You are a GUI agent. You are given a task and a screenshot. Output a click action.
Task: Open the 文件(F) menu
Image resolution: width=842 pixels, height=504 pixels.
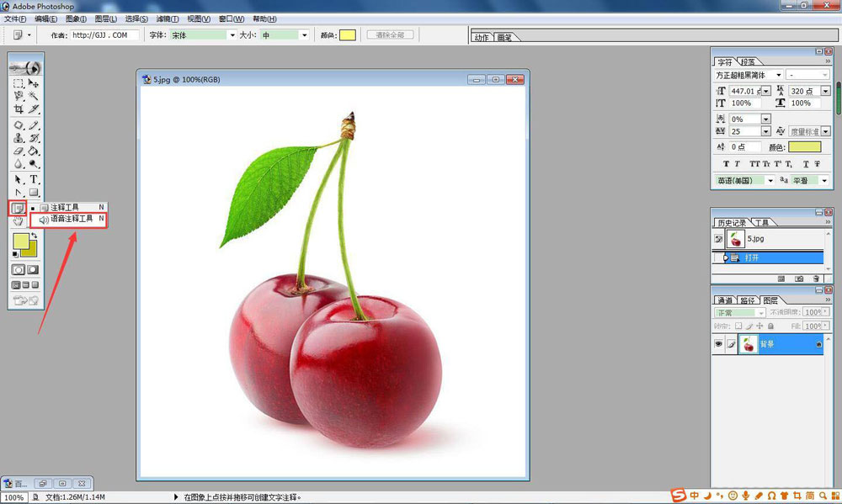pyautogui.click(x=15, y=19)
